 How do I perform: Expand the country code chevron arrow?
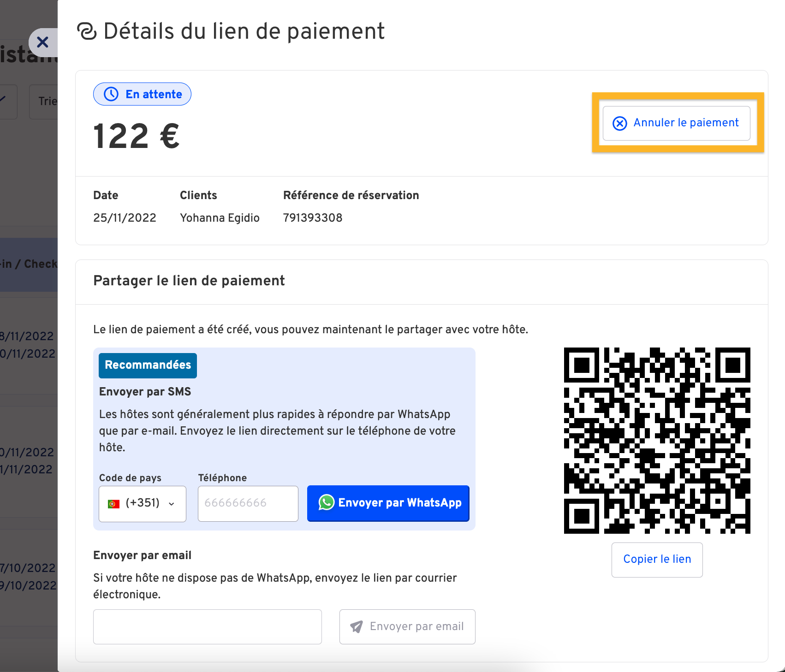click(x=172, y=504)
